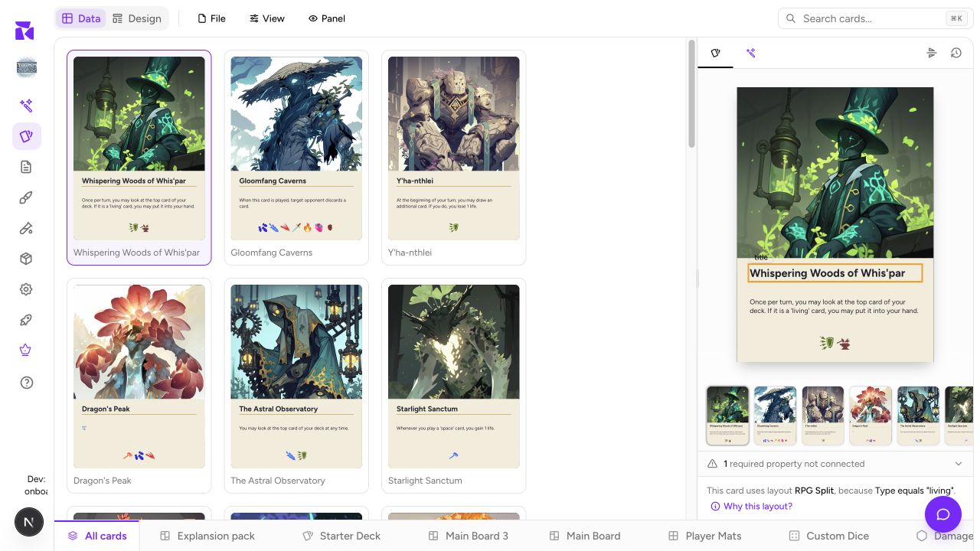Pick the Whispering Woods thumbnail in the preview strip

pyautogui.click(x=727, y=416)
